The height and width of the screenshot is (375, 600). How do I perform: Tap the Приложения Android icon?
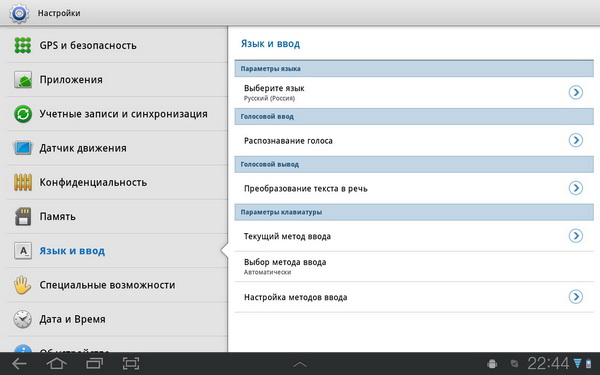(x=23, y=80)
